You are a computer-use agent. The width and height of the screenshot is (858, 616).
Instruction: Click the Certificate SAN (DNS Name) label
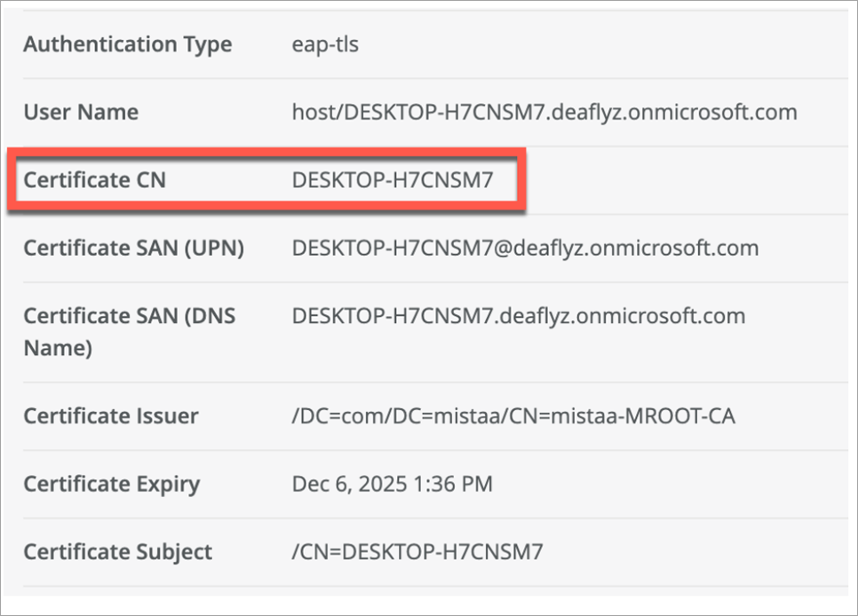click(129, 332)
